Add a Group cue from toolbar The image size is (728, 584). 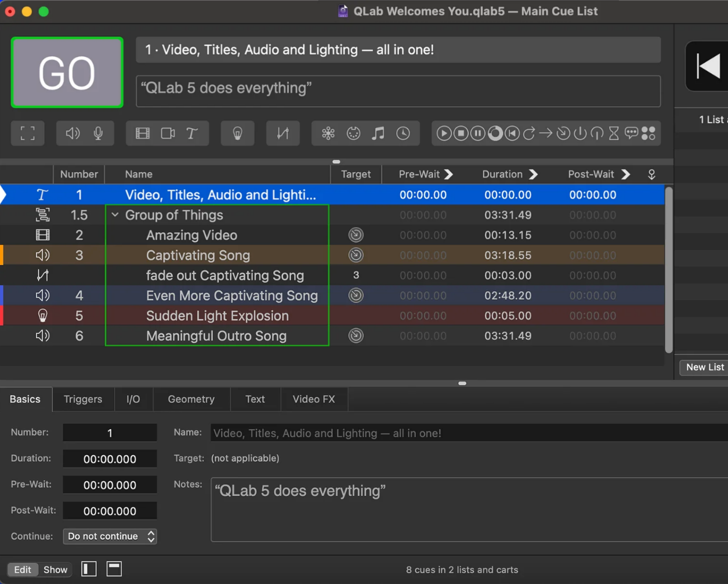(27, 133)
